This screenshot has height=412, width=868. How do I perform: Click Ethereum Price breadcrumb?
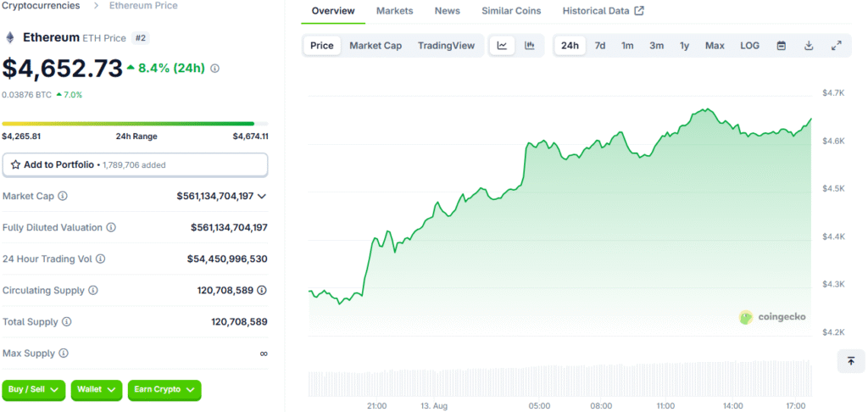(x=143, y=6)
